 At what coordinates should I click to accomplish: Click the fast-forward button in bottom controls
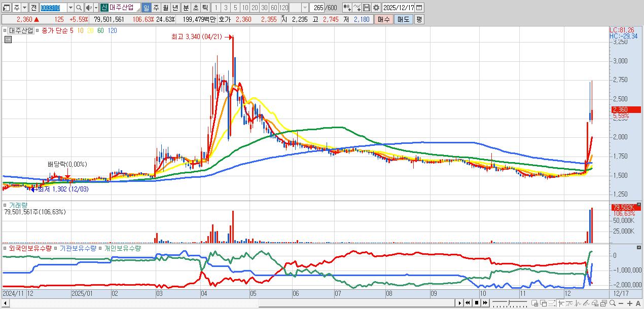tap(485, 303)
